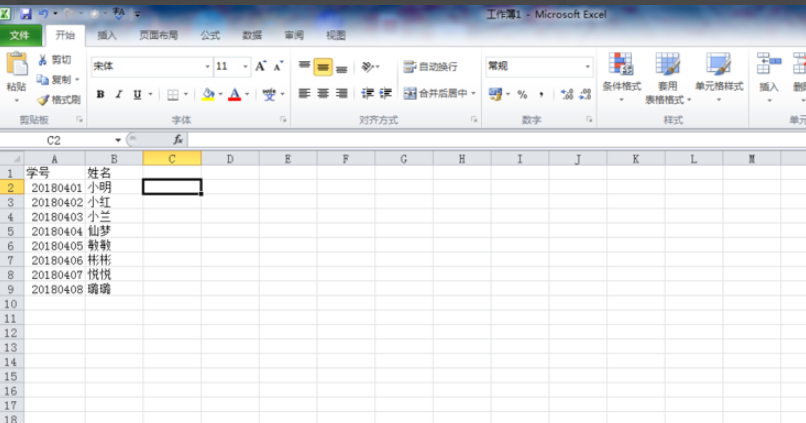Click the percent style (%) icon
Screen dimensions: 806x423
coord(522,94)
